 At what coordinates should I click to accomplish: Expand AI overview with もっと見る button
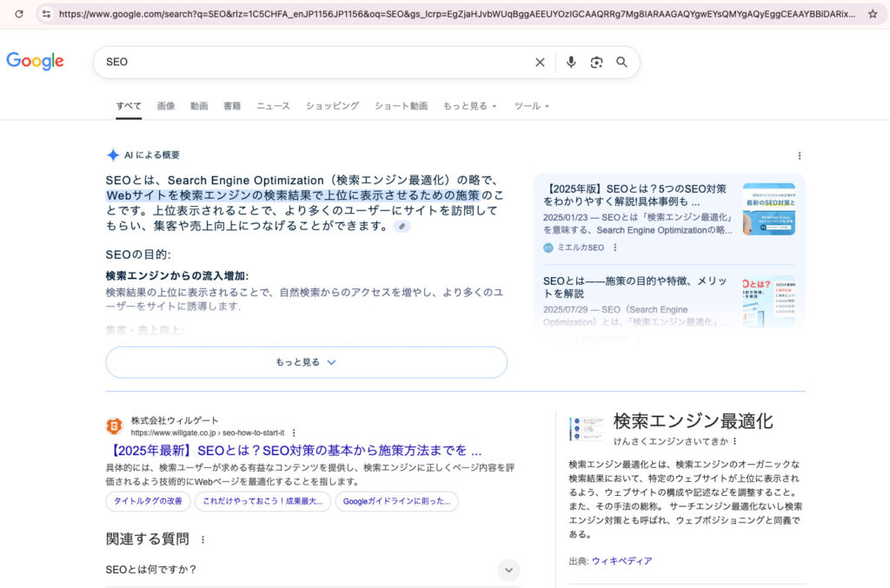pyautogui.click(x=307, y=362)
